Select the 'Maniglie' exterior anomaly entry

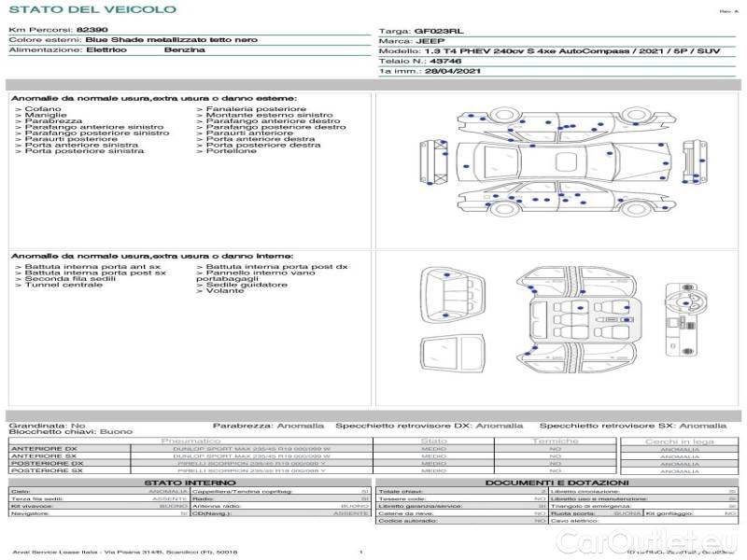point(46,115)
